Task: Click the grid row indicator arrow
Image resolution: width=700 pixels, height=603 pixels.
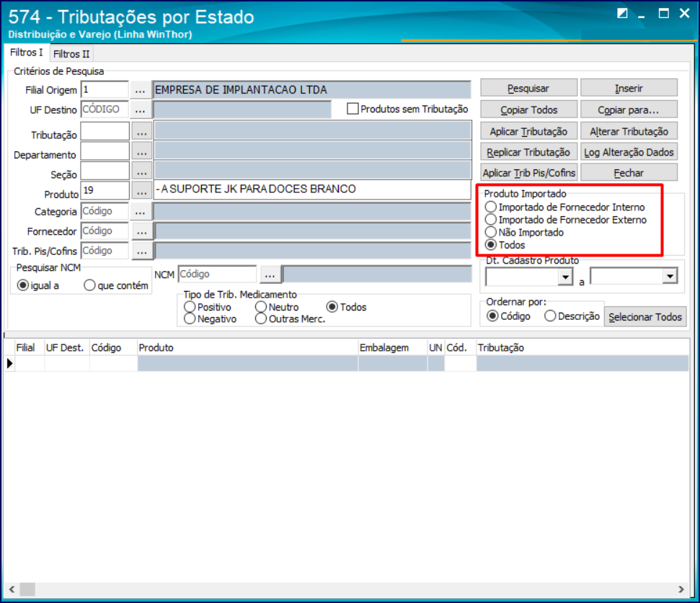Action: click(x=9, y=364)
